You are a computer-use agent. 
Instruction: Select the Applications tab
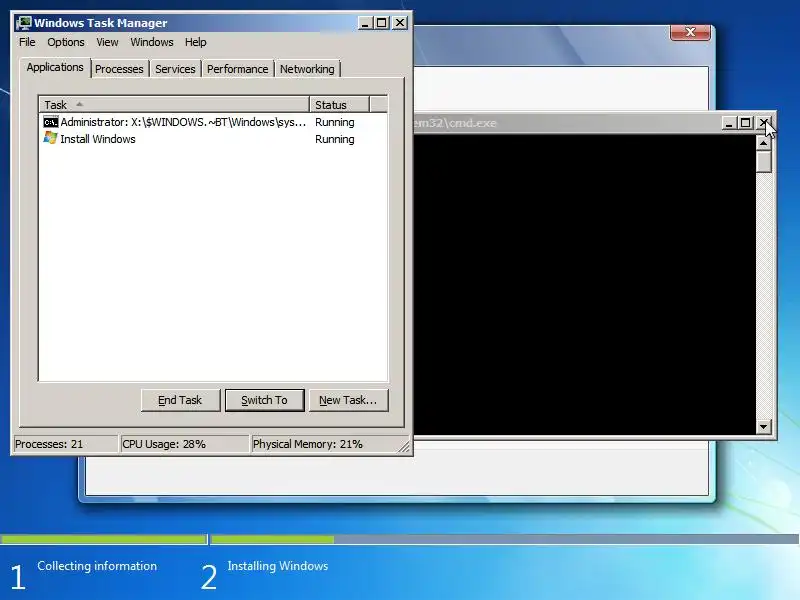[x=55, y=67]
